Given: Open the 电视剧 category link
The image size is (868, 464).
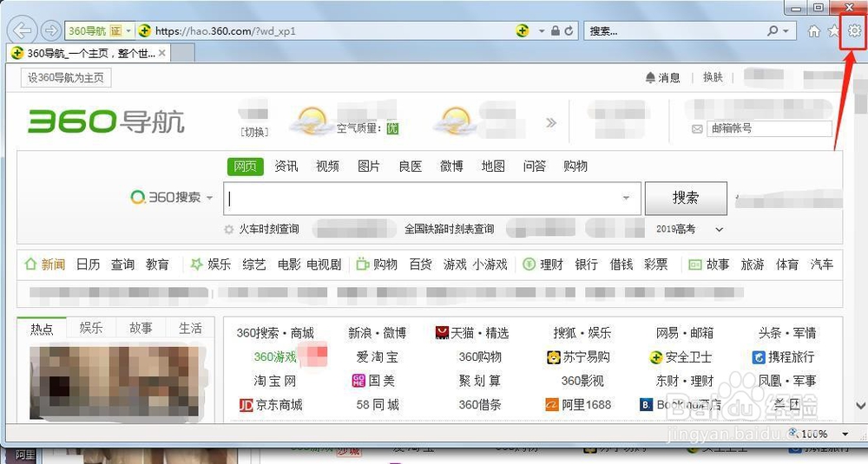Looking at the screenshot, I should coord(325,265).
